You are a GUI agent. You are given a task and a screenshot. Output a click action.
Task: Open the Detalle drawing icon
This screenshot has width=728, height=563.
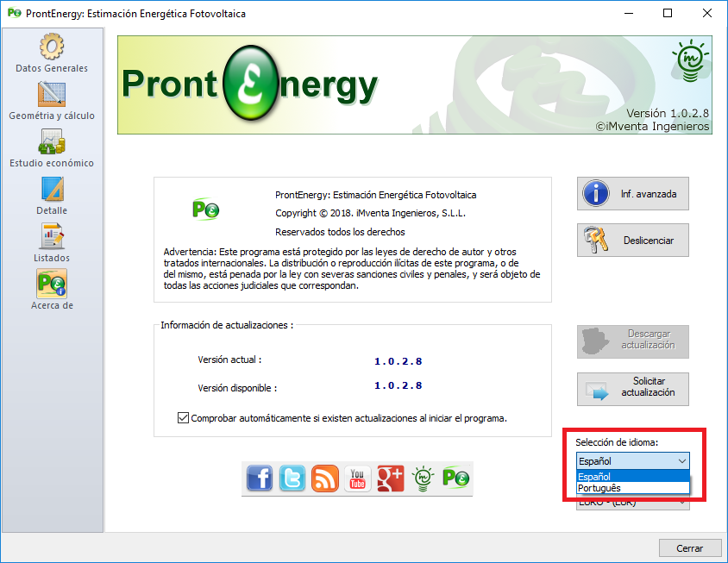52,189
